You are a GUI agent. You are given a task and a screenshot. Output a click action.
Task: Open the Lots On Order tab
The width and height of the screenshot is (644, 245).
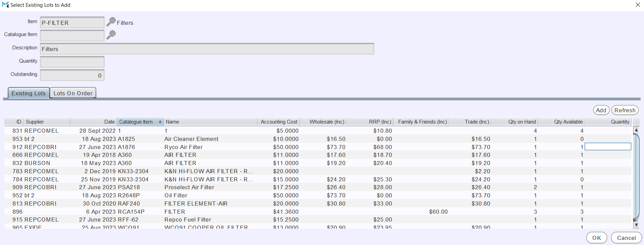(73, 93)
